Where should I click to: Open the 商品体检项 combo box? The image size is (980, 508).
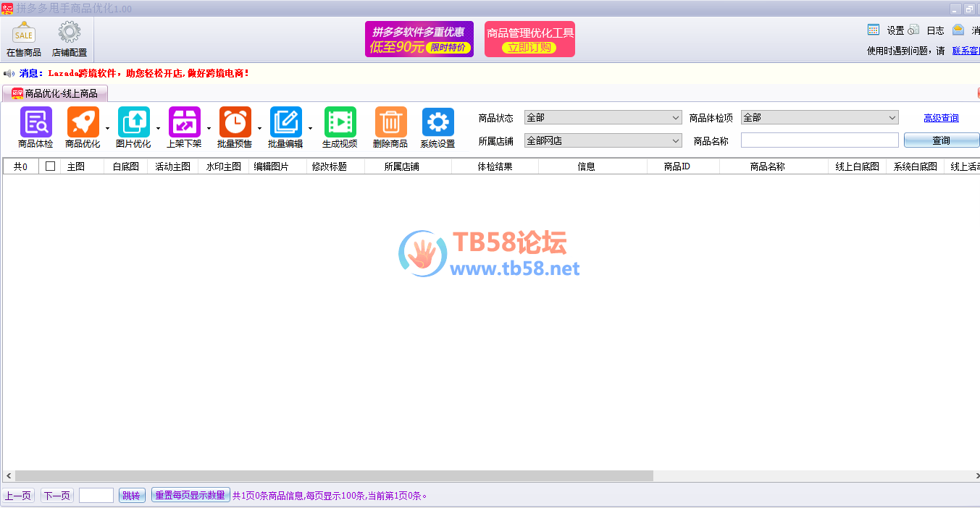coord(820,117)
